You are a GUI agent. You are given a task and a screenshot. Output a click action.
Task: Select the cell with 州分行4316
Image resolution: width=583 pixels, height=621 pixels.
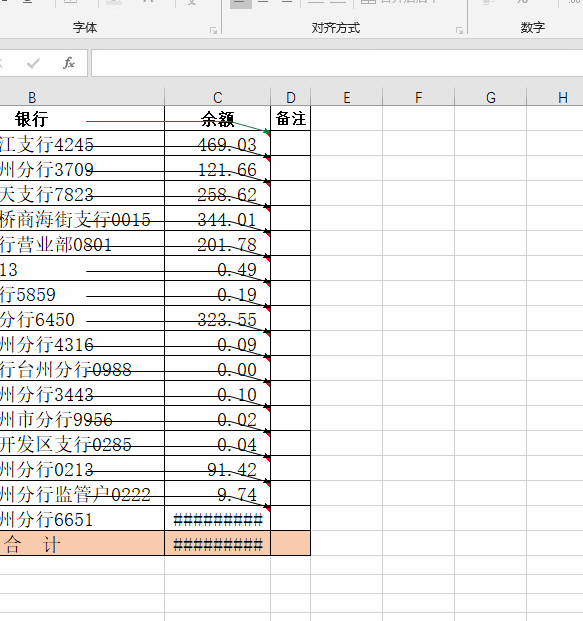tap(82, 343)
